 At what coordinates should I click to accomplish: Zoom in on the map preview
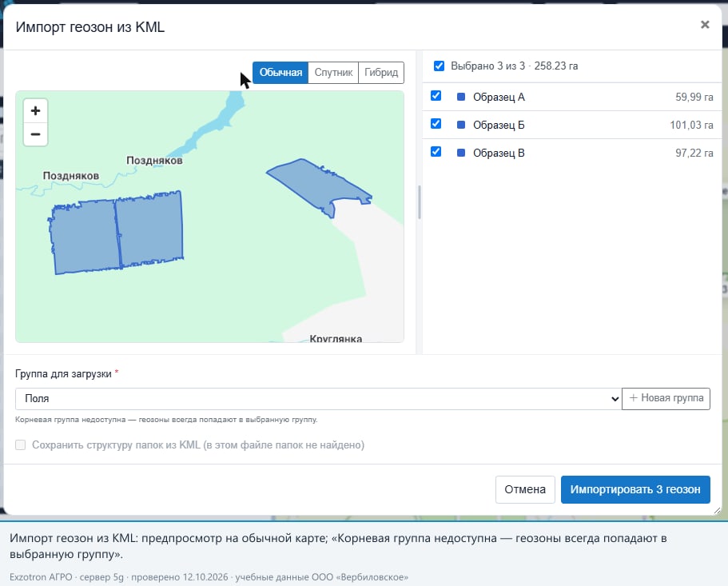click(36, 111)
